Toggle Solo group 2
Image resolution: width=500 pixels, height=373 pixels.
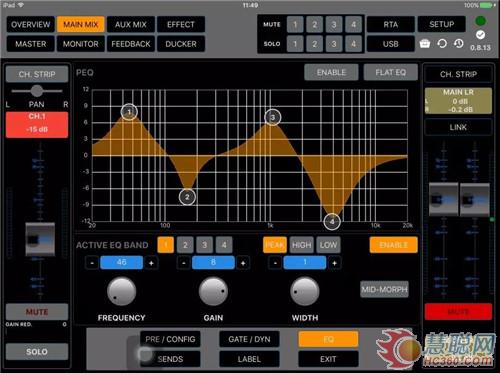pos(314,44)
